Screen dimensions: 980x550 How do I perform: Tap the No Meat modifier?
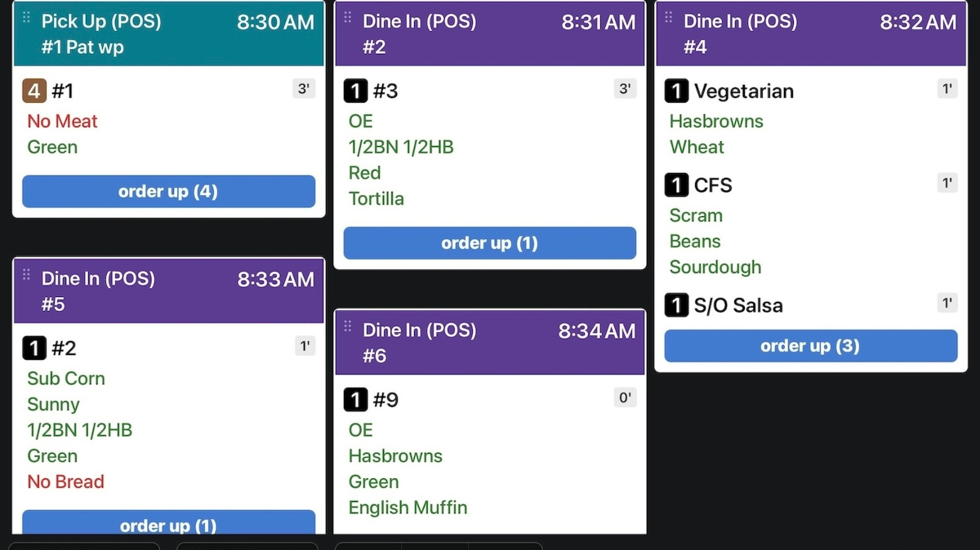(x=62, y=122)
